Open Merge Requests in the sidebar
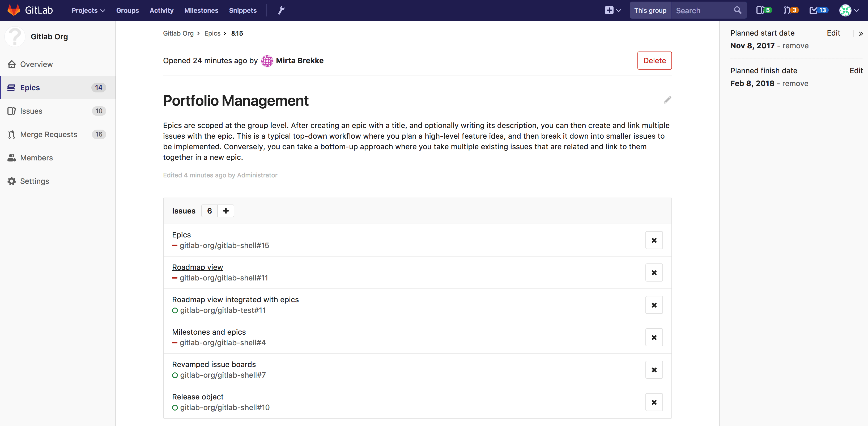Image resolution: width=868 pixels, height=426 pixels. [x=49, y=134]
